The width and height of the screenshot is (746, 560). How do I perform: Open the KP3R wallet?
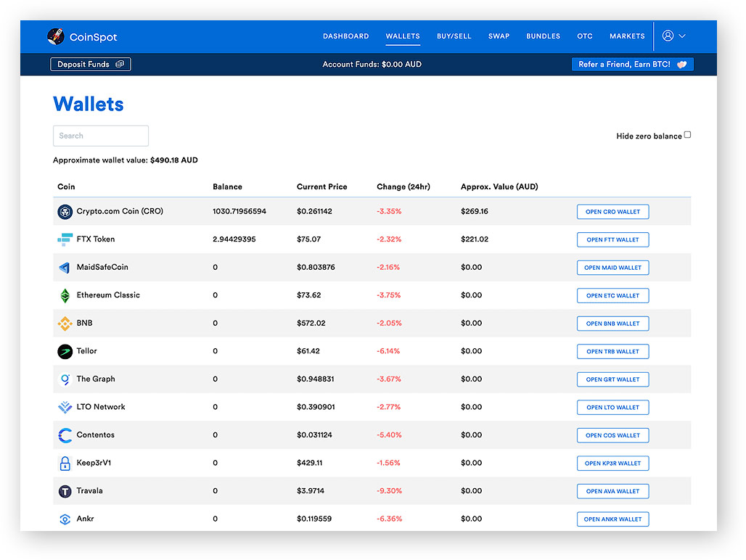pyautogui.click(x=612, y=464)
